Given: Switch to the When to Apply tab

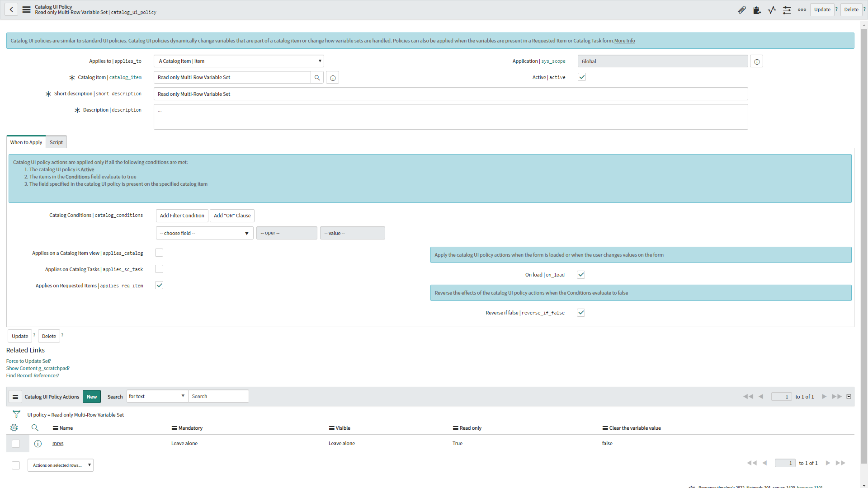Looking at the screenshot, I should tap(26, 142).
